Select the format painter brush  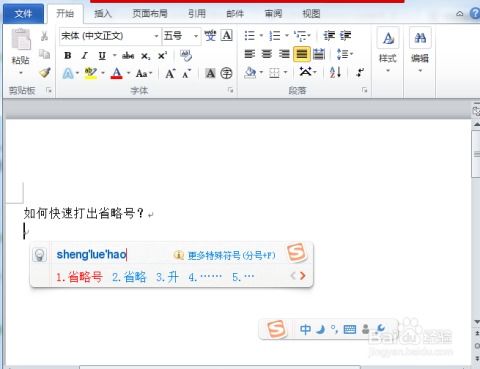click(44, 72)
